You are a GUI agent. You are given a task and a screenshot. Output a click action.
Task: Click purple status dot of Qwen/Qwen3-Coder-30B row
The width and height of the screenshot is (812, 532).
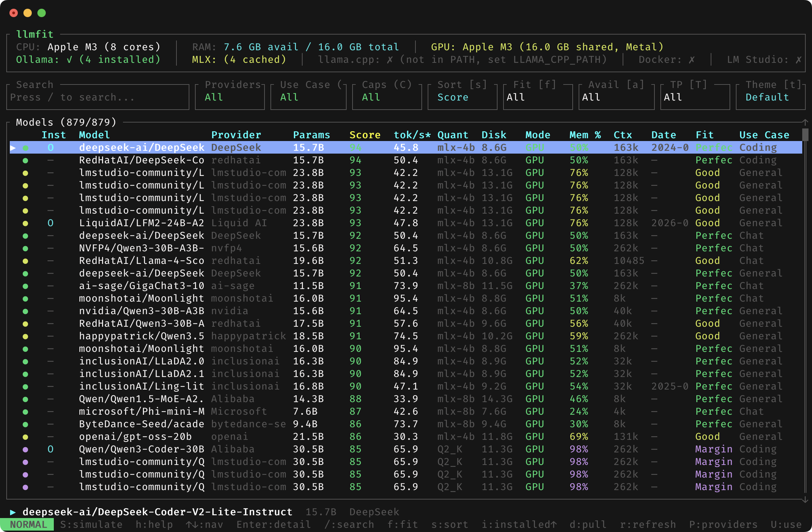pyautogui.click(x=26, y=450)
